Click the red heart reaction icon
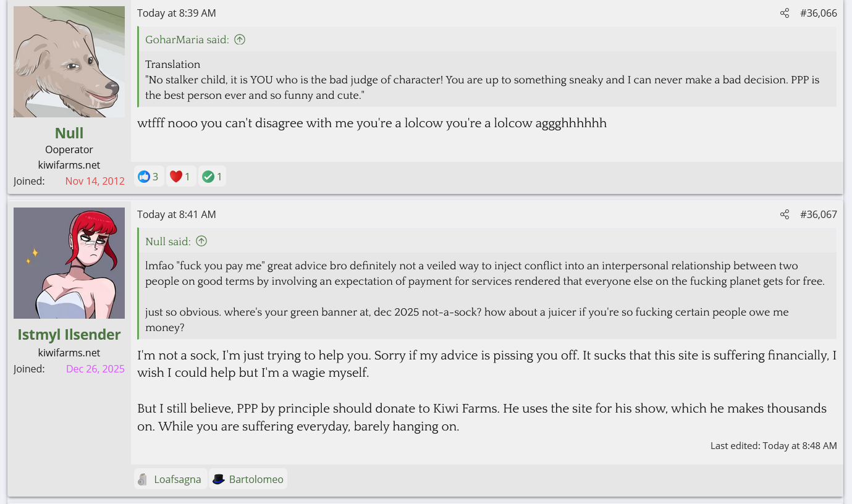The height and width of the screenshot is (504, 852). click(x=176, y=177)
